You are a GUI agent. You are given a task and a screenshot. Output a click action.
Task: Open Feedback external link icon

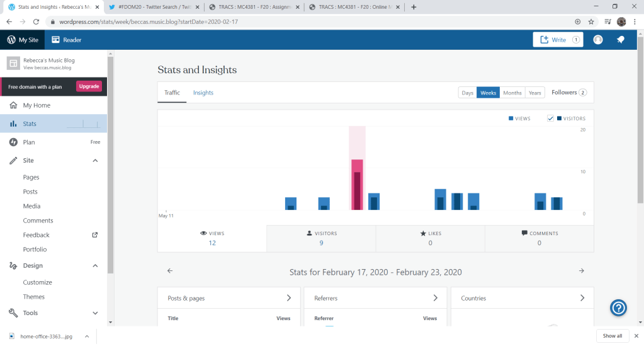click(x=95, y=235)
